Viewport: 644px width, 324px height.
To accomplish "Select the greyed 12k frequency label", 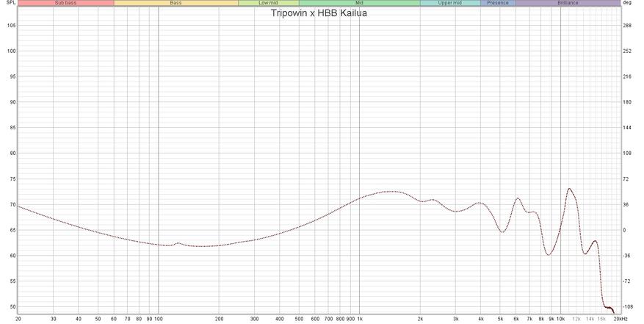I will (576, 319).
